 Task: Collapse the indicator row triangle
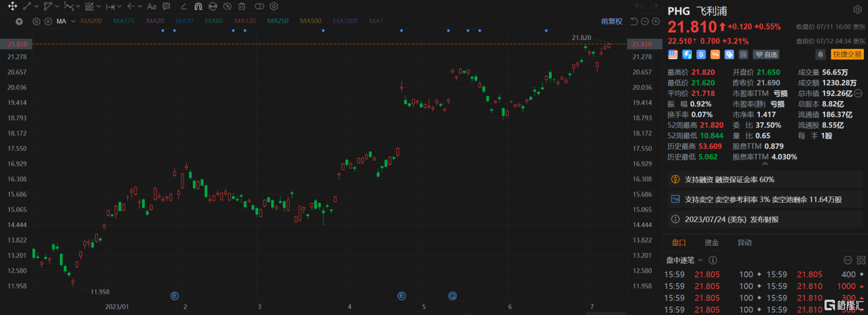click(x=19, y=21)
